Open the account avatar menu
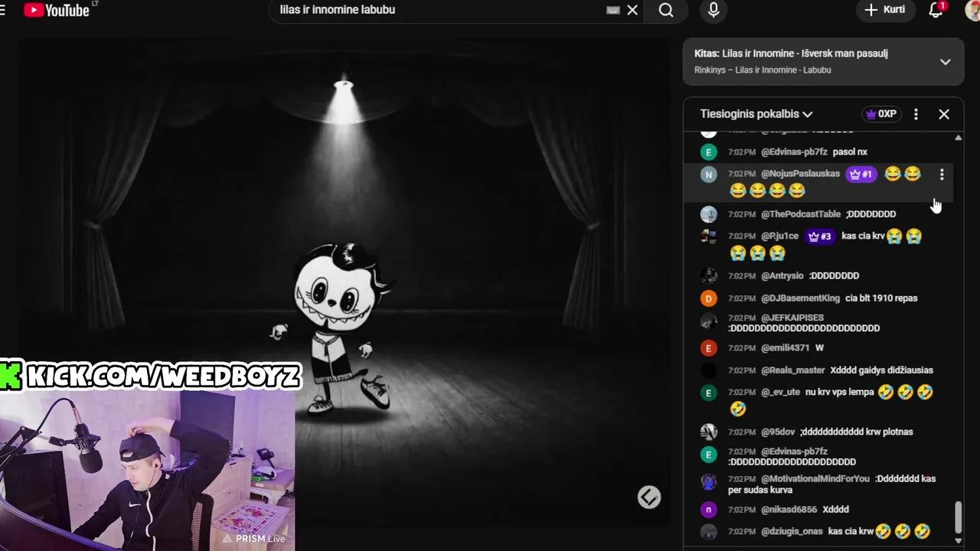The height and width of the screenshot is (551, 980). pos(973,10)
